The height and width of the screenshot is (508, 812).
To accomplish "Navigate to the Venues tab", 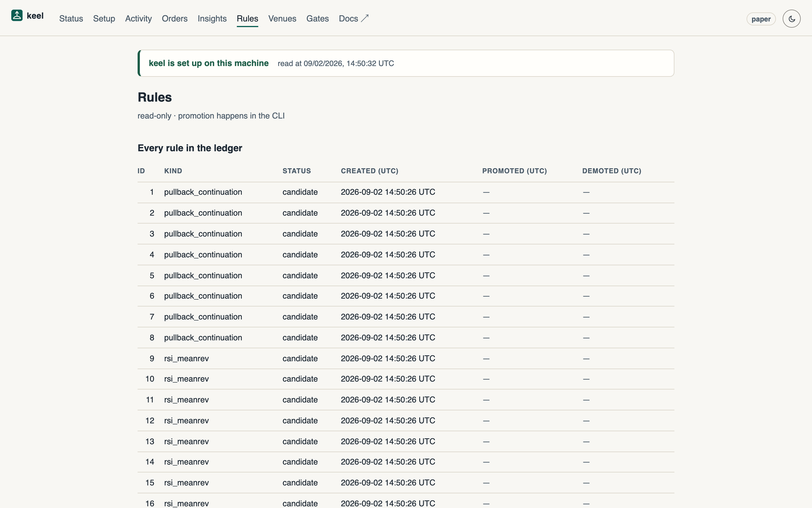I will [282, 19].
